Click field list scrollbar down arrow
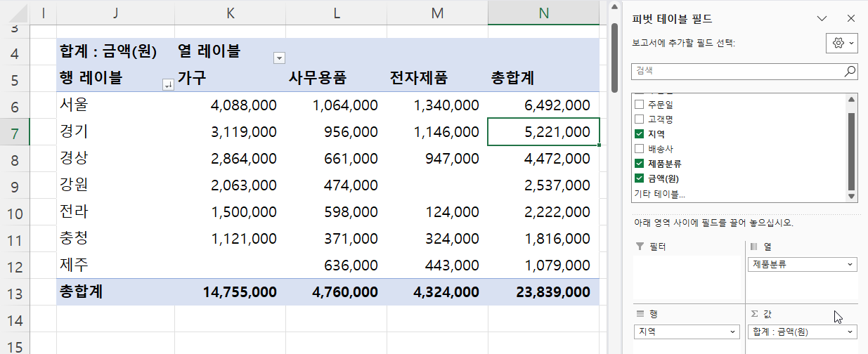The height and width of the screenshot is (354, 868). click(852, 196)
